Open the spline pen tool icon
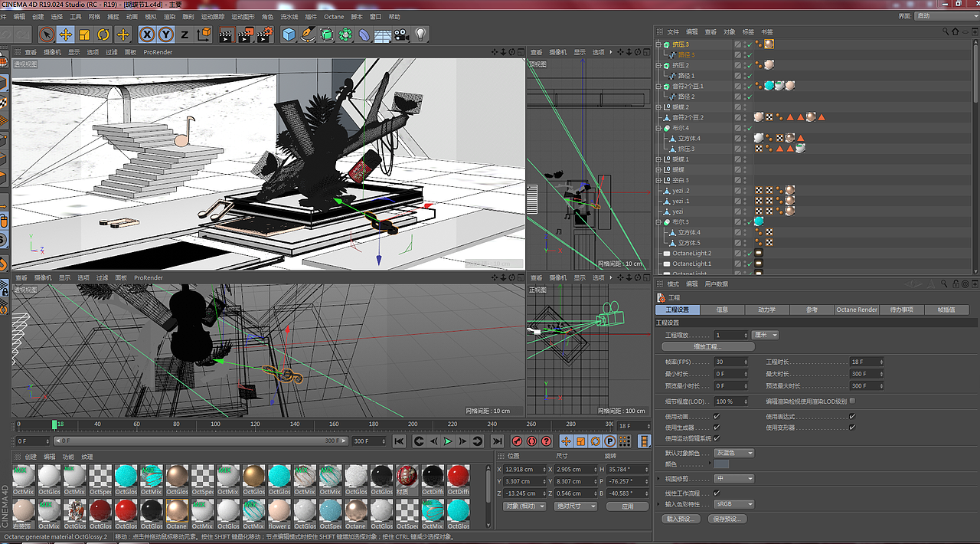 click(308, 34)
